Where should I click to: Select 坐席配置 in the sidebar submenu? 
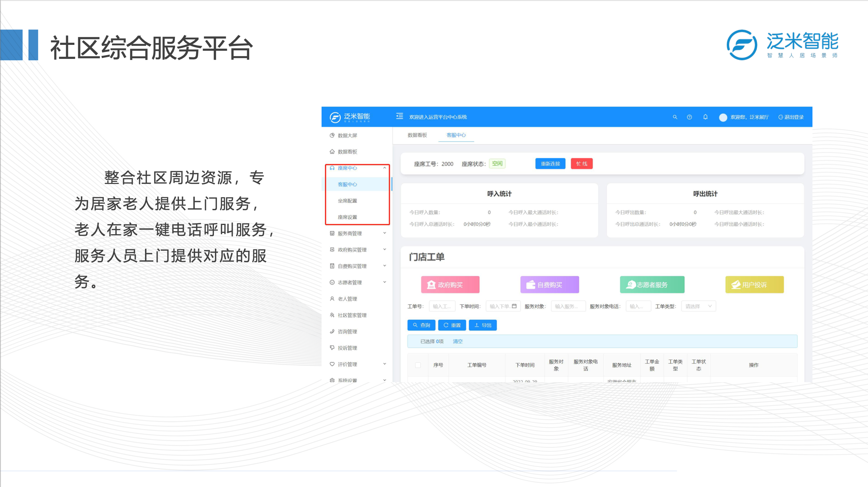pos(348,201)
